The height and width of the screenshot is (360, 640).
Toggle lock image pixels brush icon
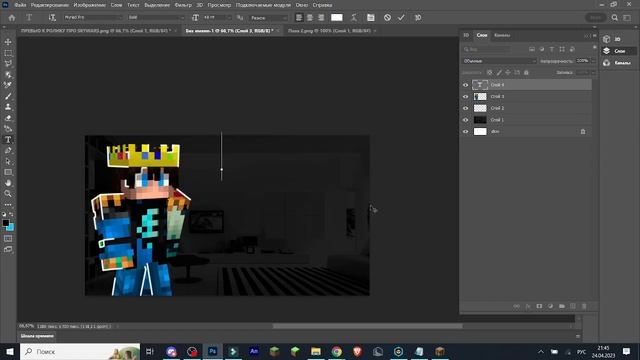[x=499, y=73]
